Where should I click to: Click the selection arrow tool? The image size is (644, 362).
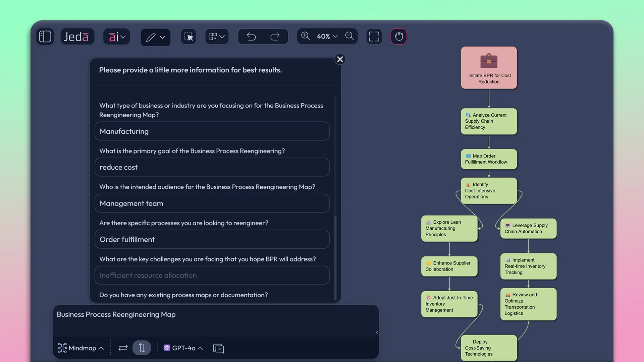tap(189, 37)
